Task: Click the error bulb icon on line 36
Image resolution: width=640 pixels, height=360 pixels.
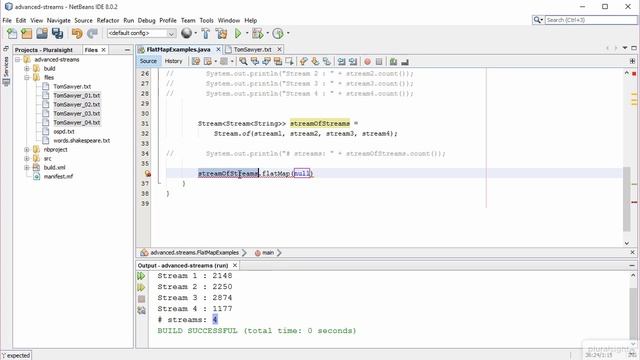Action: (x=147, y=173)
